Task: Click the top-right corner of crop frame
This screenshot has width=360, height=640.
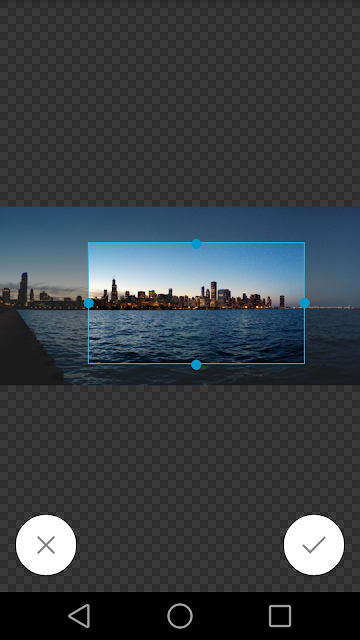Action: coord(304,242)
